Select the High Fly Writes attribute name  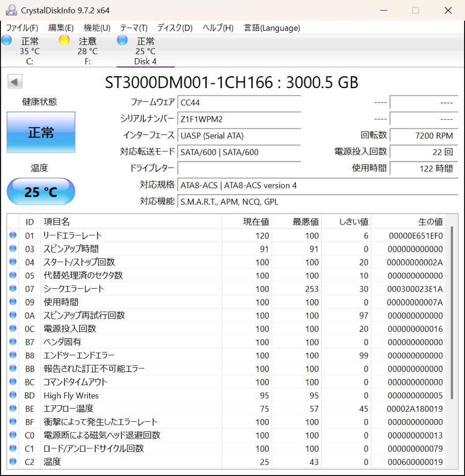pyautogui.click(x=71, y=395)
